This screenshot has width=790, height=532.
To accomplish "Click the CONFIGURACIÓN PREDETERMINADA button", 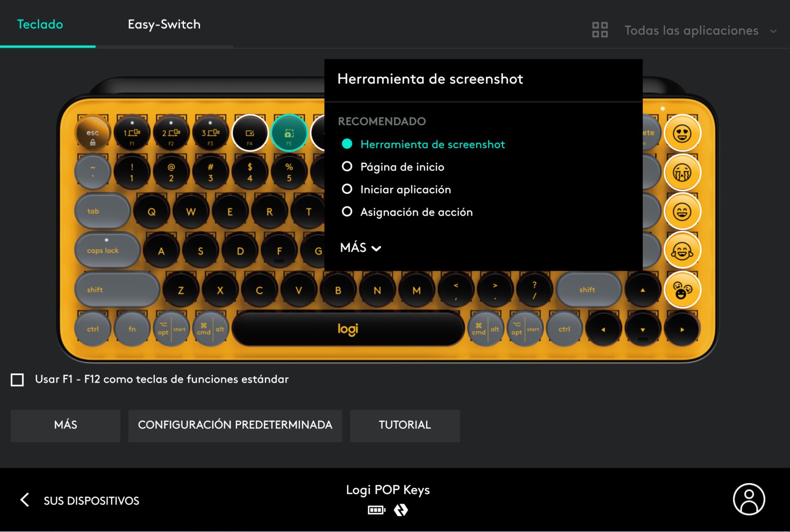I will [x=235, y=426].
